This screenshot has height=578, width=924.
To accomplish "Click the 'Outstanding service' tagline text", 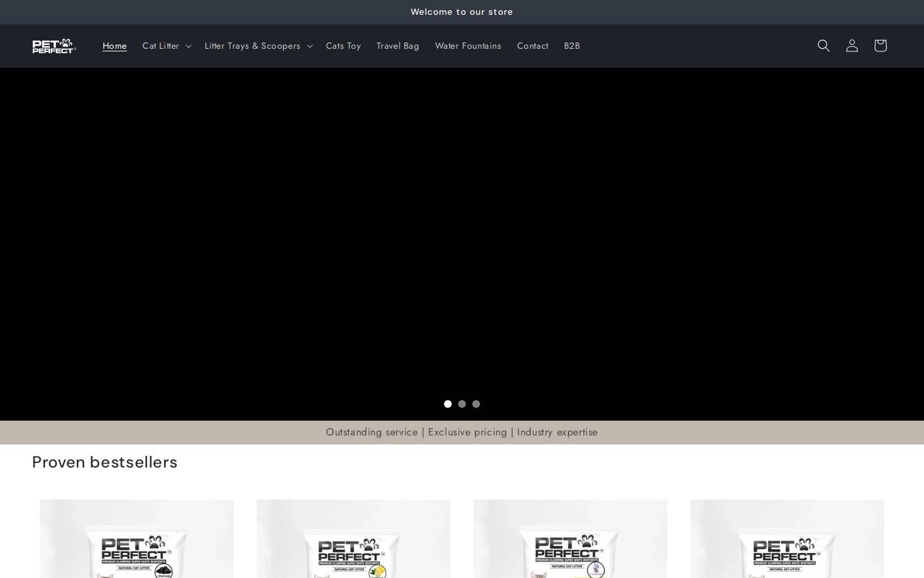I will tap(372, 432).
